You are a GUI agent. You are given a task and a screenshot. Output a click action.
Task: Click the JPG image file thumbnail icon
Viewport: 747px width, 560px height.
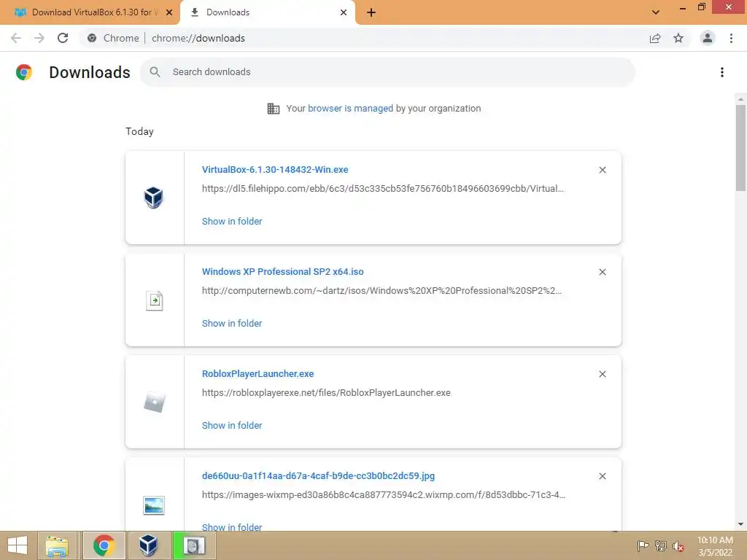pos(154,505)
